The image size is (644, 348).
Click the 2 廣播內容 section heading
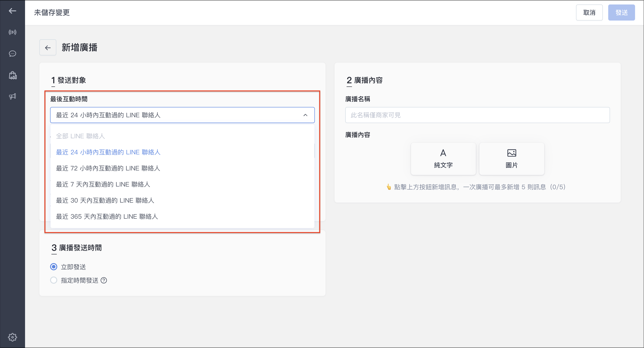pyautogui.click(x=364, y=80)
